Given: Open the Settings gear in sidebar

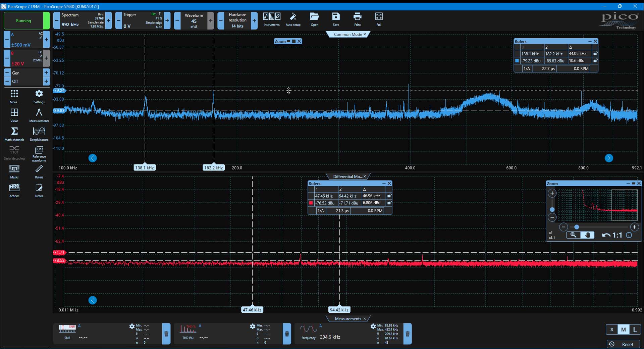Looking at the screenshot, I should click(x=39, y=96).
